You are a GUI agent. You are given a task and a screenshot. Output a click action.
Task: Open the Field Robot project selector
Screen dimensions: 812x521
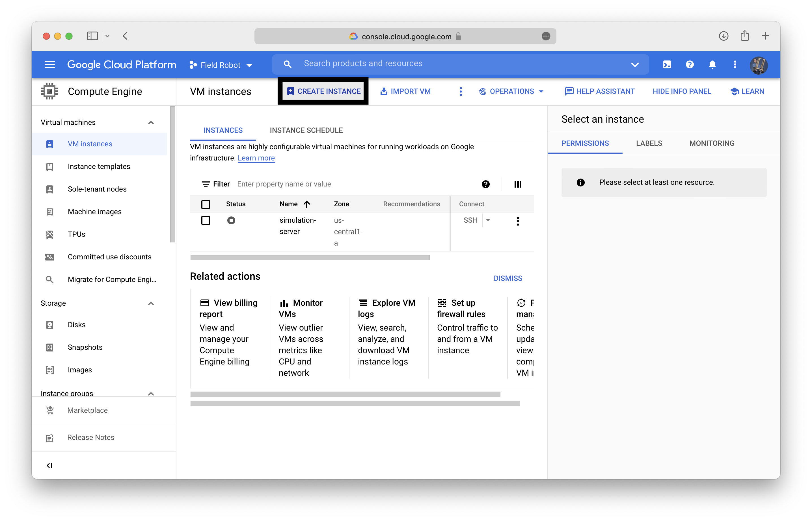[221, 65]
